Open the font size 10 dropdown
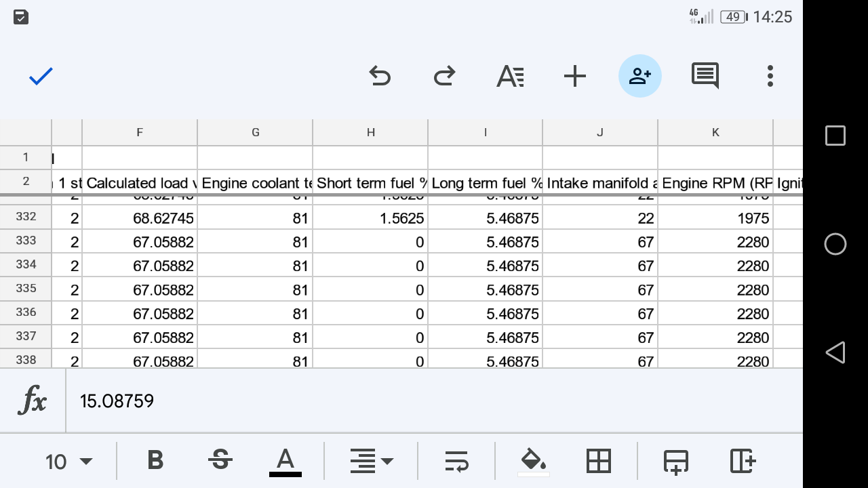Image resolution: width=868 pixels, height=488 pixels. 68,462
